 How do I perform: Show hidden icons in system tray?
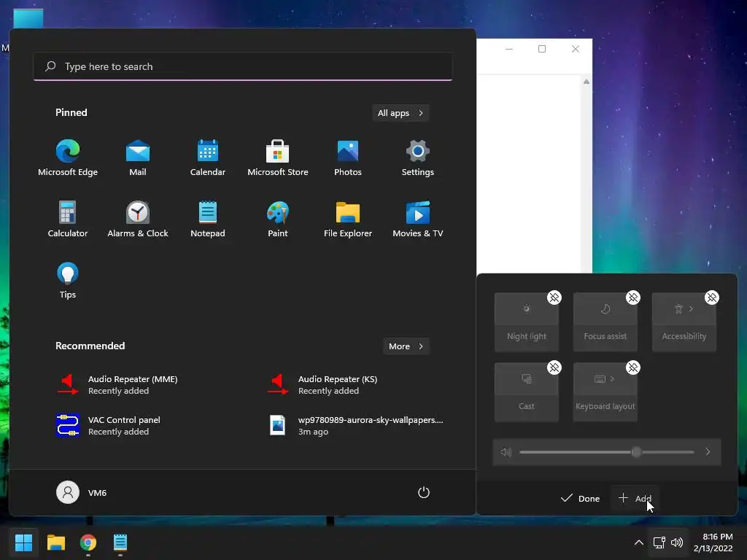tap(639, 542)
